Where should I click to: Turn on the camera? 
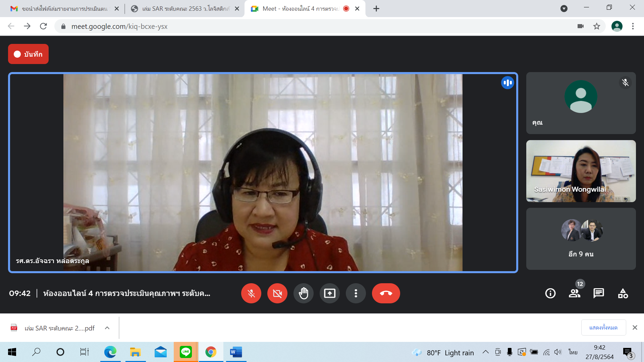(277, 293)
